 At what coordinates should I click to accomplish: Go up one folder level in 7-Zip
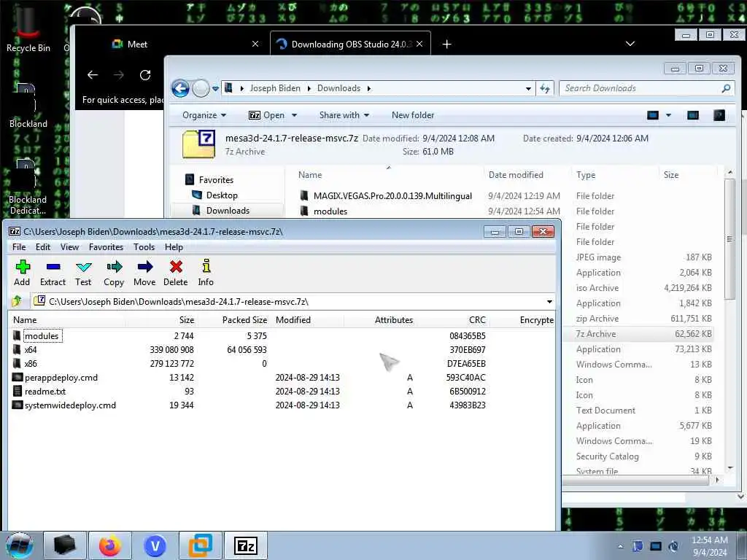coord(18,301)
